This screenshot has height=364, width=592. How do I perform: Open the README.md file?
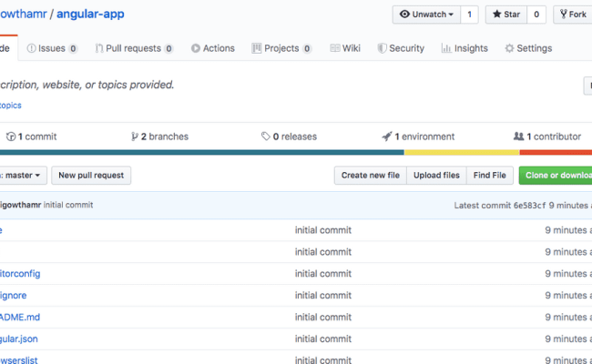pyautogui.click(x=20, y=318)
